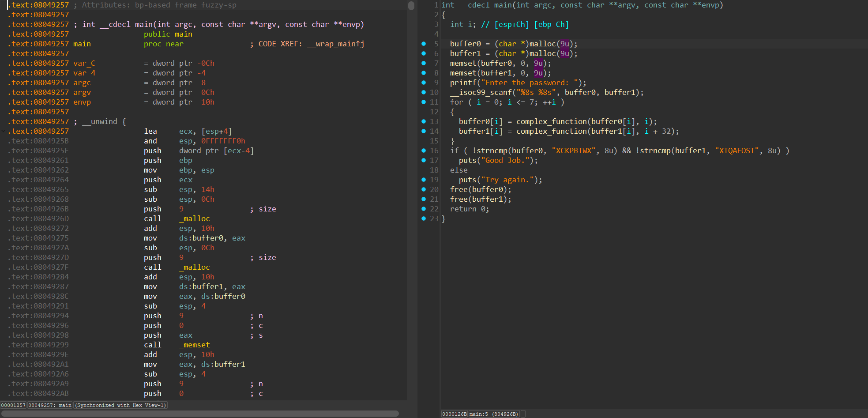Toggle breakpoint dot on pseudocode line 5

424,44
